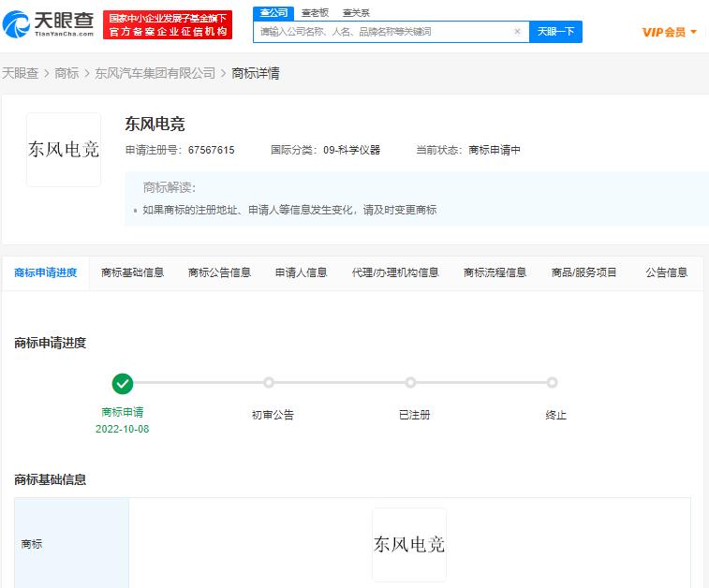Click the 初审公告 progress step circle
The image size is (709, 588).
pyautogui.click(x=269, y=383)
